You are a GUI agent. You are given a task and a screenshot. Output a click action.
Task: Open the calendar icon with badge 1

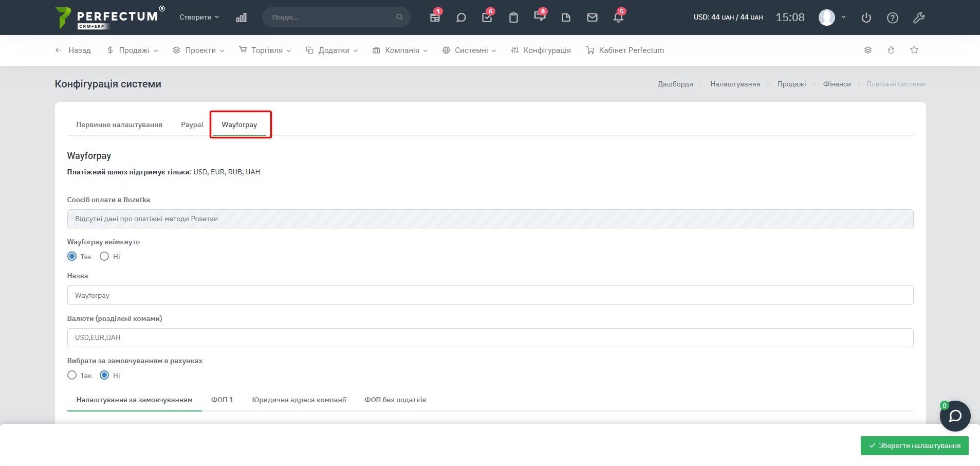(x=435, y=17)
